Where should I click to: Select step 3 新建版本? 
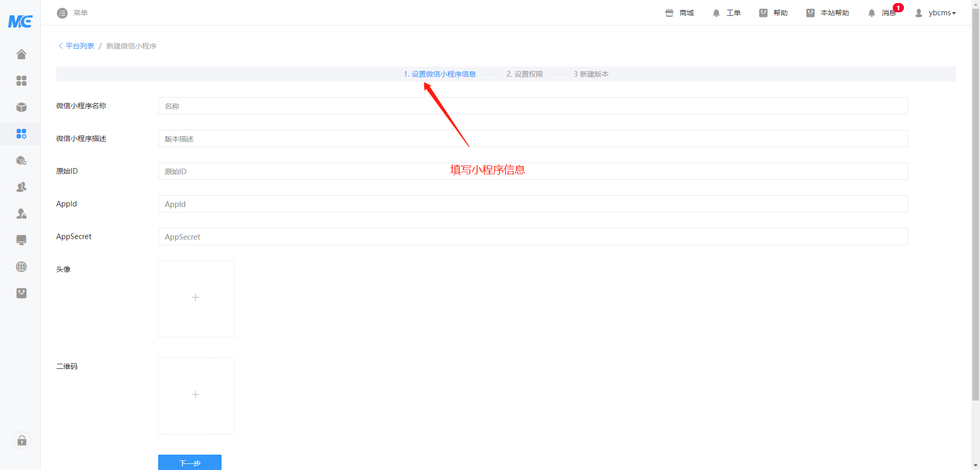591,74
